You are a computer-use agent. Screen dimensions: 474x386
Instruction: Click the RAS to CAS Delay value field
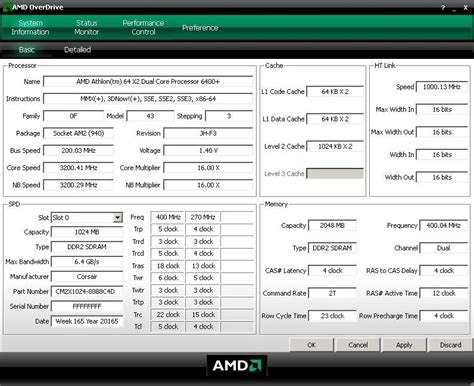click(x=443, y=271)
